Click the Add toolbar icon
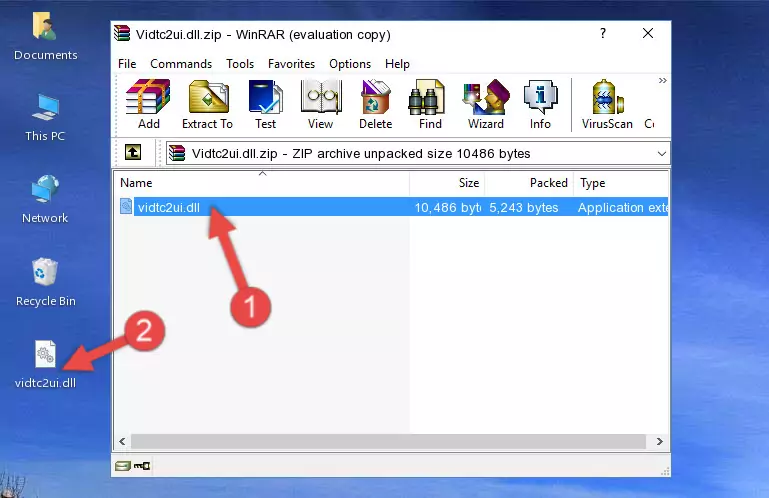Viewport: 769px width, 498px height. [148, 105]
